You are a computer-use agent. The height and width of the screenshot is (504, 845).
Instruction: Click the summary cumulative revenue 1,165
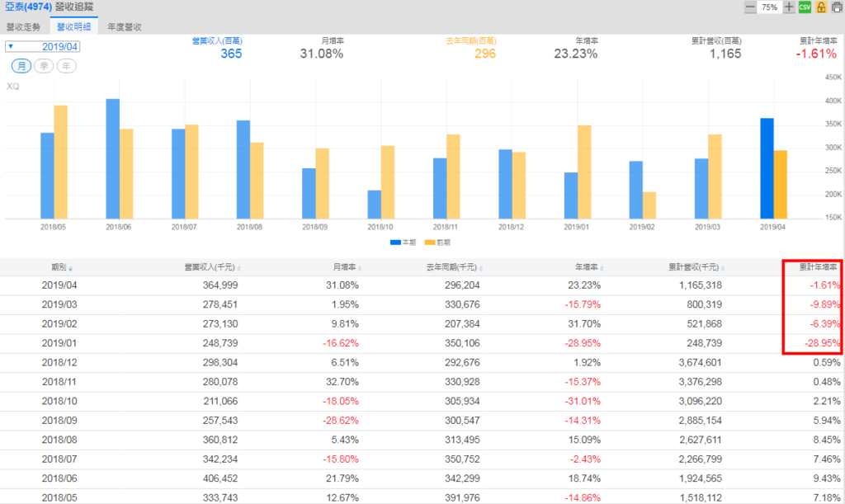click(725, 54)
